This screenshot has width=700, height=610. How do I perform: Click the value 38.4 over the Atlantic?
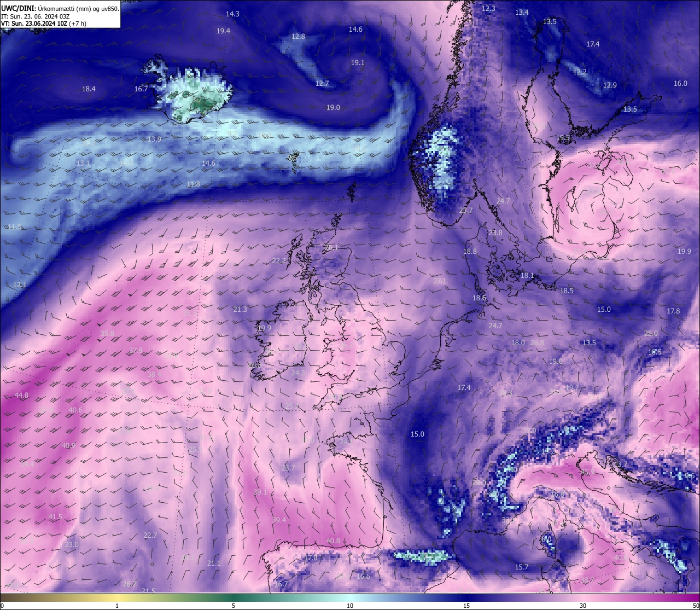(x=155, y=375)
